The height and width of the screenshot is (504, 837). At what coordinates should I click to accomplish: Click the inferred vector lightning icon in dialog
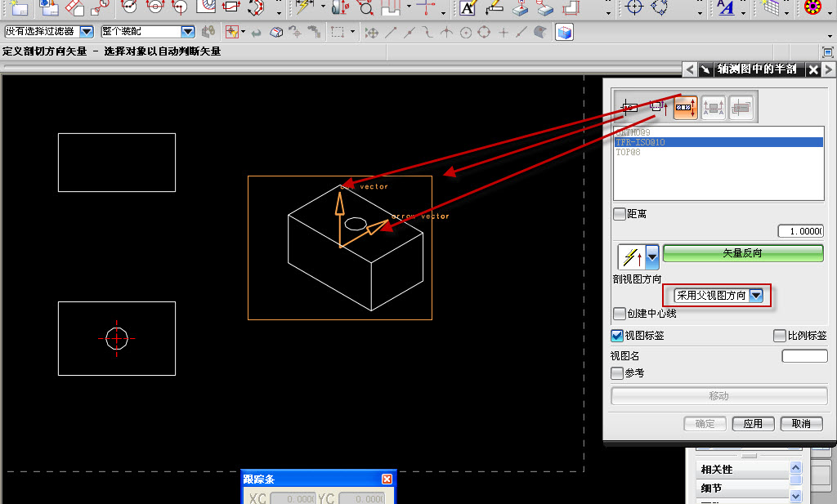pyautogui.click(x=632, y=257)
